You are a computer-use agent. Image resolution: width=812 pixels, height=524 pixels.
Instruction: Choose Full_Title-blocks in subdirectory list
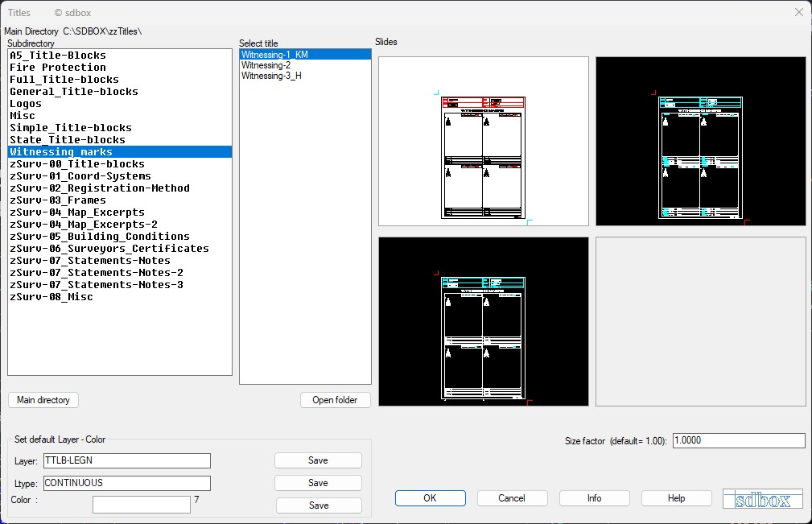(x=120, y=80)
